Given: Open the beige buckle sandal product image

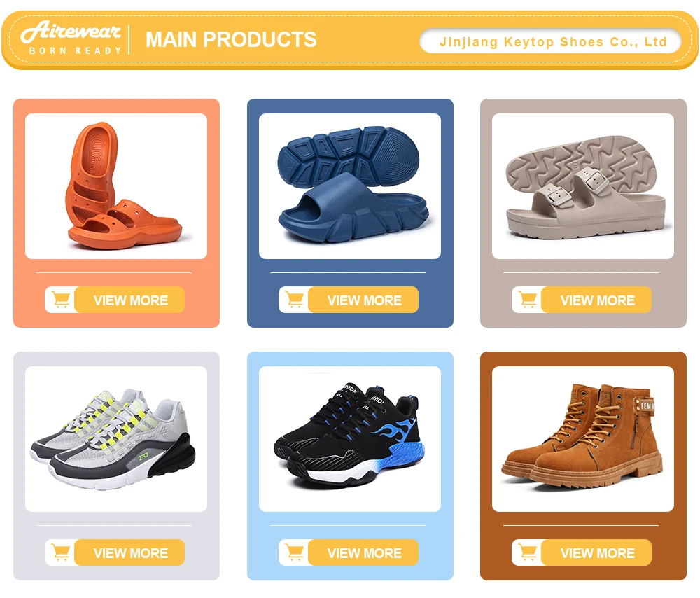Looking at the screenshot, I should pyautogui.click(x=583, y=186).
